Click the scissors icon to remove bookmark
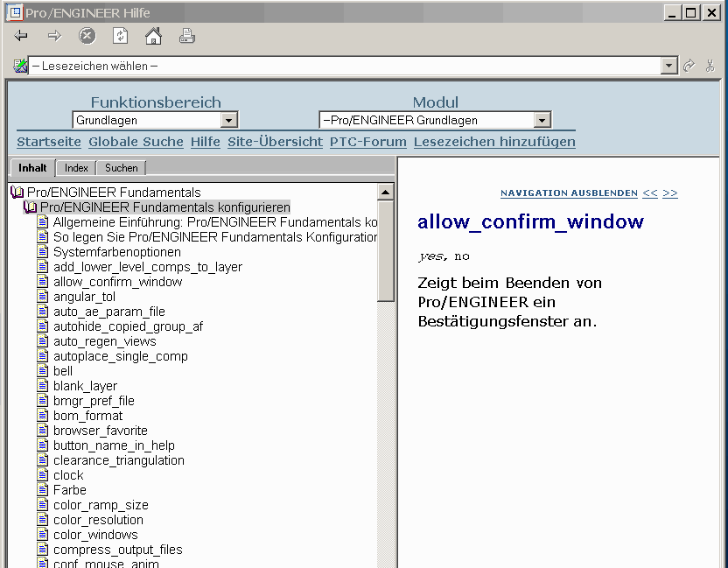The height and width of the screenshot is (568, 728). coord(710,66)
